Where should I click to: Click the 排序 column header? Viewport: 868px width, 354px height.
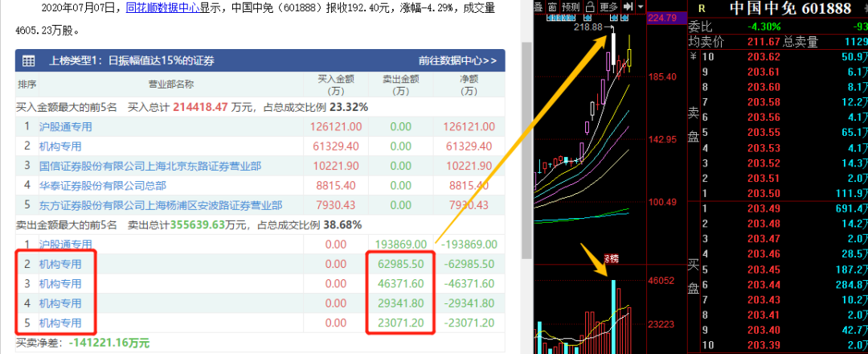point(27,84)
